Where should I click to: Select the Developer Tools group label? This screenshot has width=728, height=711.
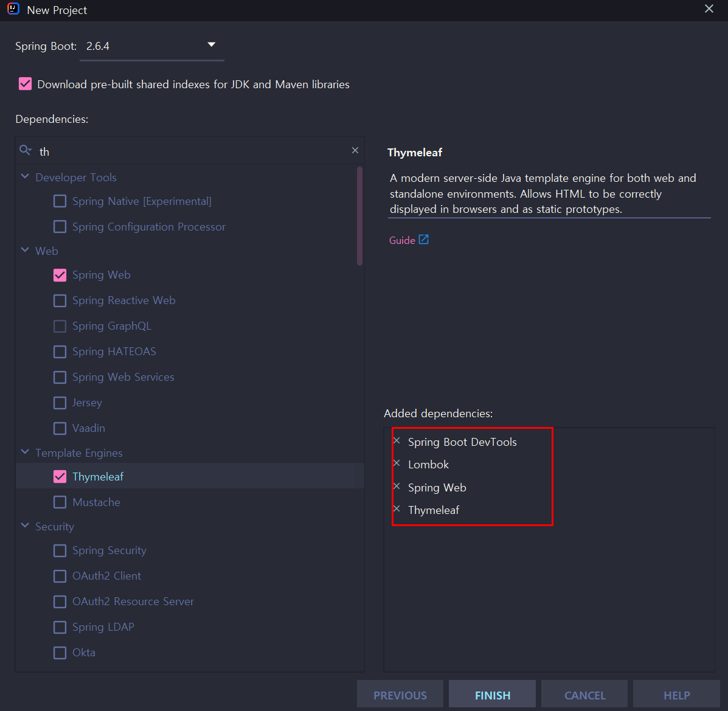coord(75,178)
